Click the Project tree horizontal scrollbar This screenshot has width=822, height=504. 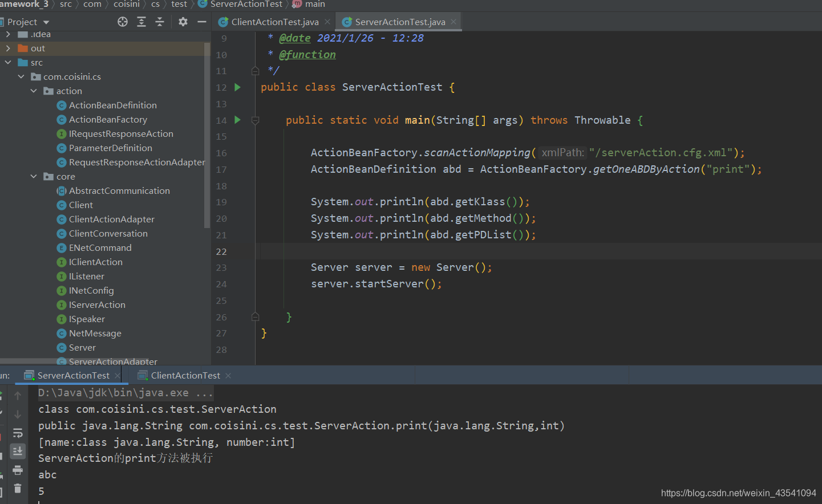point(74,361)
